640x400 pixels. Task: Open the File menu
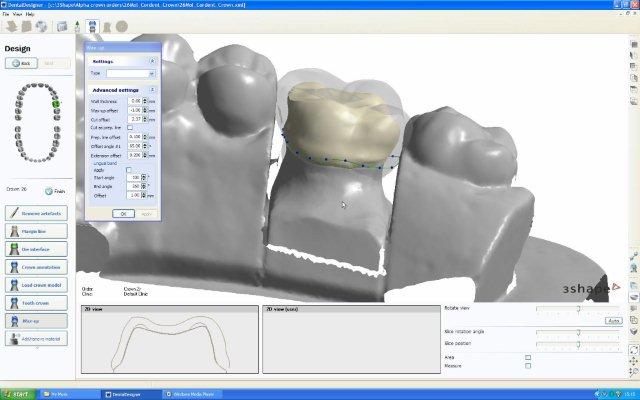point(6,15)
